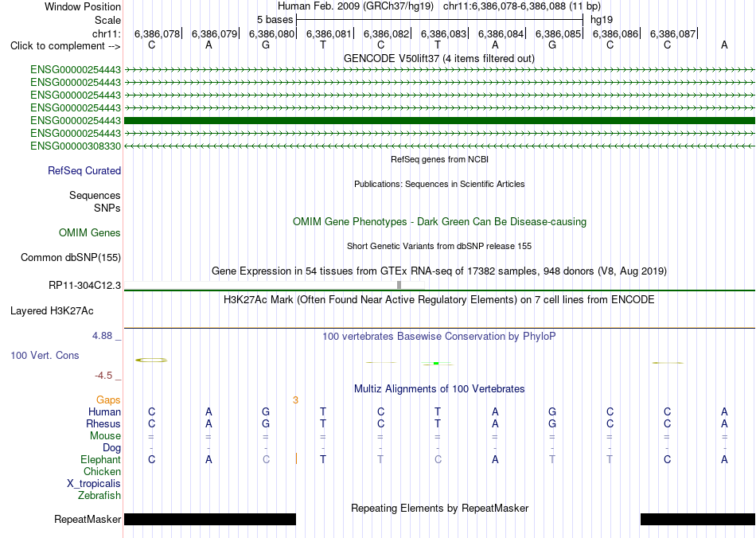The width and height of the screenshot is (756, 538).
Task: Open '100 vertebrates Basewise Conservation by PhyloP' title
Action: 439,337
